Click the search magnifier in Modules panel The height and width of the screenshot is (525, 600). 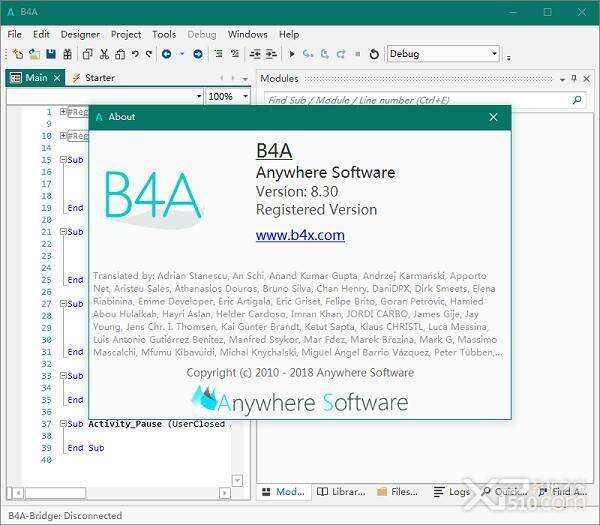click(577, 100)
